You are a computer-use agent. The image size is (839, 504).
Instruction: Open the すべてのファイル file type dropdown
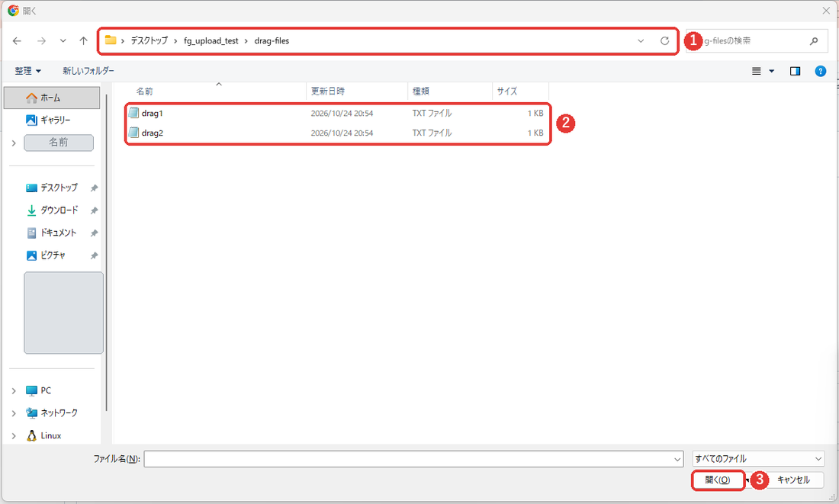(758, 459)
